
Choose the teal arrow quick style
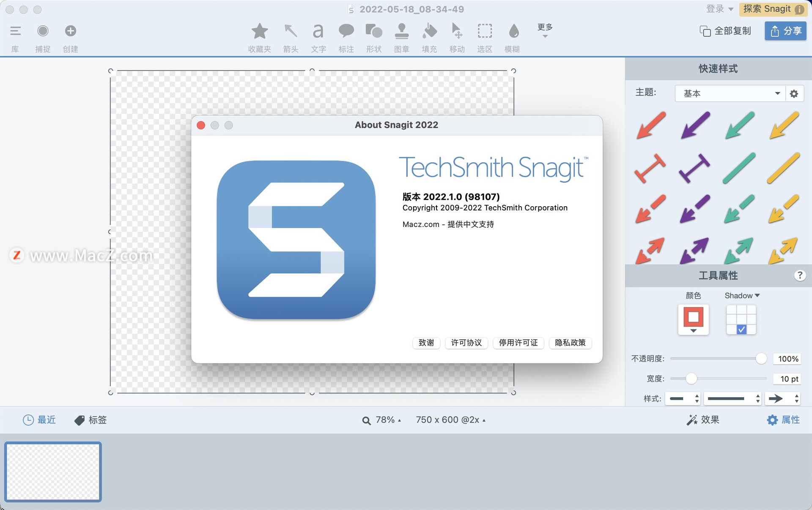740,125
